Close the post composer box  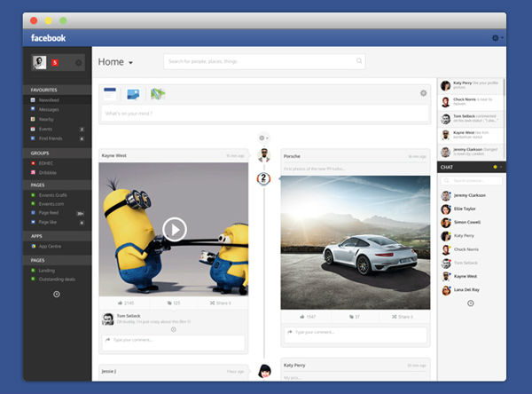pos(423,92)
